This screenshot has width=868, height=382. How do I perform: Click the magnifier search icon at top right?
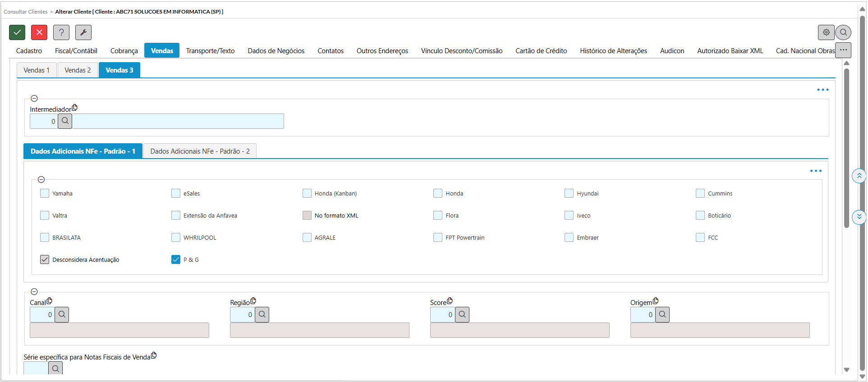point(843,32)
